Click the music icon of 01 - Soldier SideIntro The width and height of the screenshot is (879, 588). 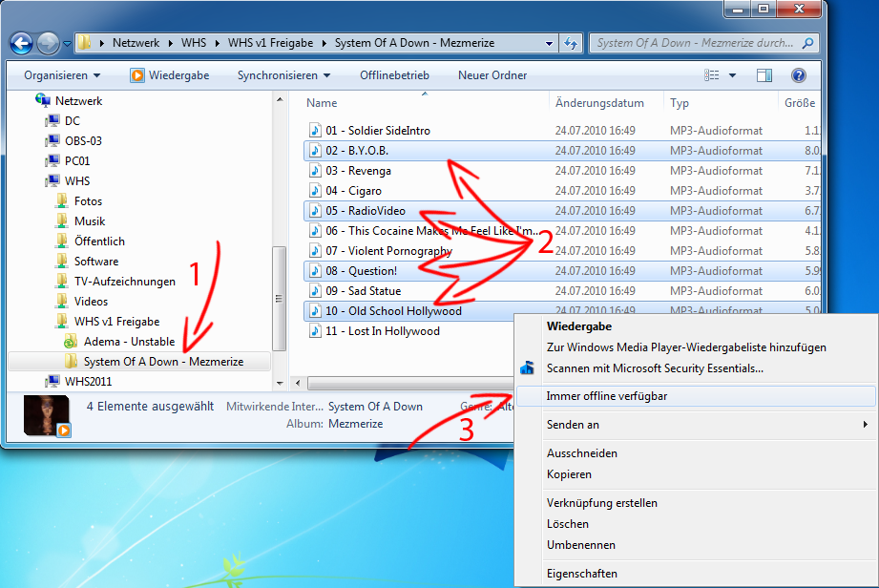[315, 131]
